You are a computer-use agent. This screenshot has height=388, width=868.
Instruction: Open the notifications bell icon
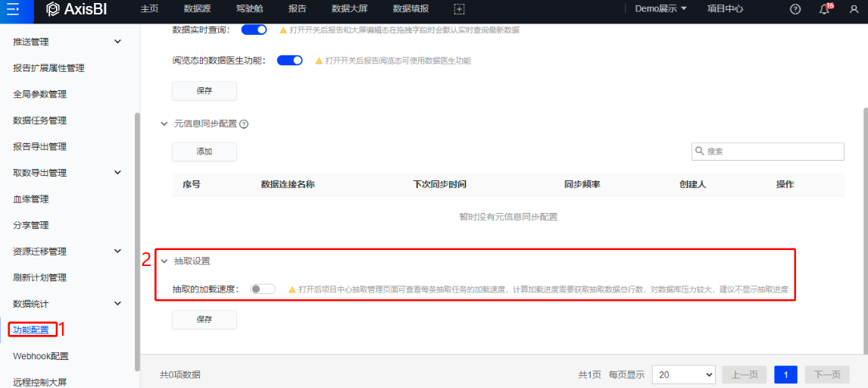click(825, 9)
